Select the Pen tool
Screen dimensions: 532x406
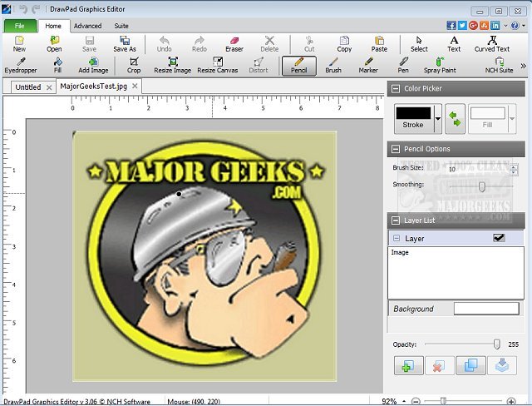[x=403, y=66]
